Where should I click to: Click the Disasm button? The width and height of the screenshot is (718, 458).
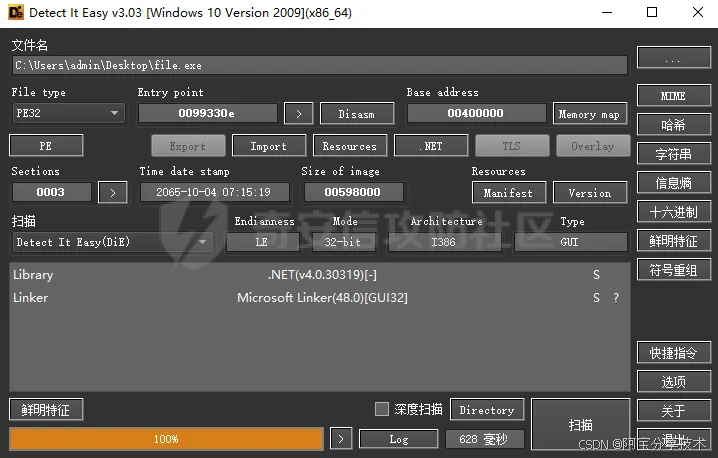pos(357,114)
